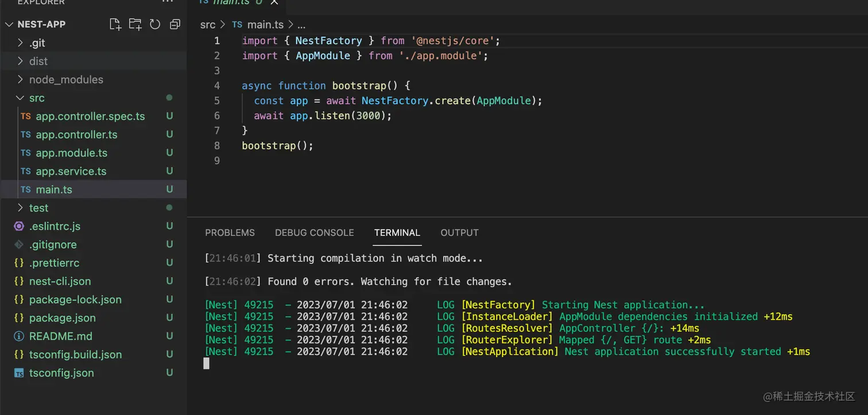Image resolution: width=868 pixels, height=415 pixels.
Task: Select the src breadcrumb segment
Action: point(208,25)
